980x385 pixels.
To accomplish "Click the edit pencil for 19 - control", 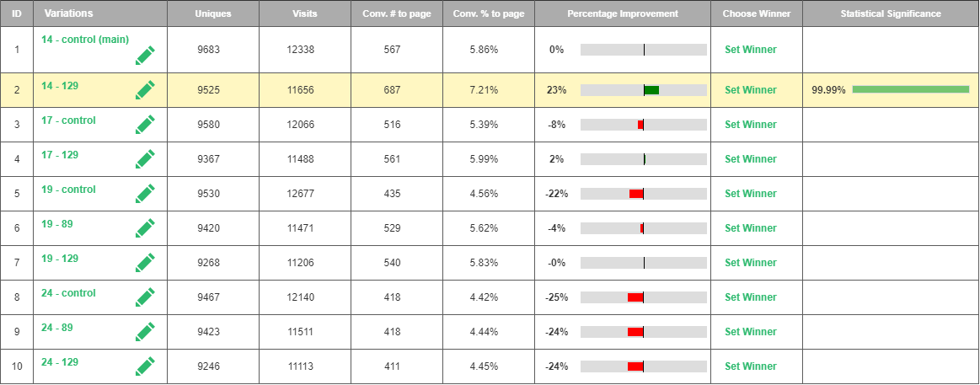I will [145, 194].
